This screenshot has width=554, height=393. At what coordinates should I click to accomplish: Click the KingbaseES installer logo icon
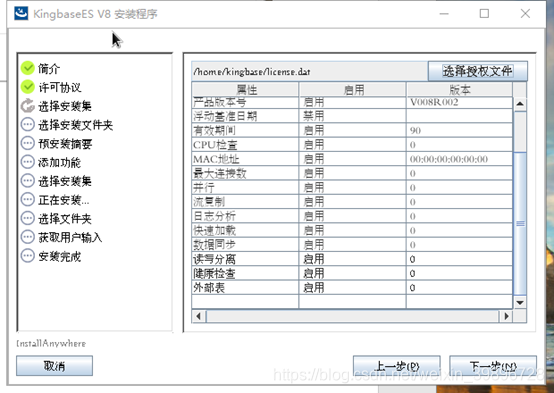pyautogui.click(x=21, y=13)
